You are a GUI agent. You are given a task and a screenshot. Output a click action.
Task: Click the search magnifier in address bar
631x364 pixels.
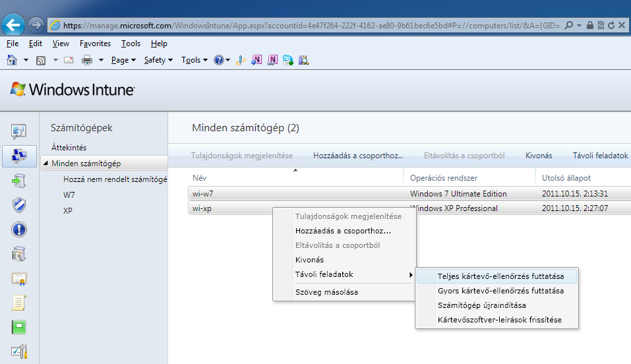tap(568, 25)
